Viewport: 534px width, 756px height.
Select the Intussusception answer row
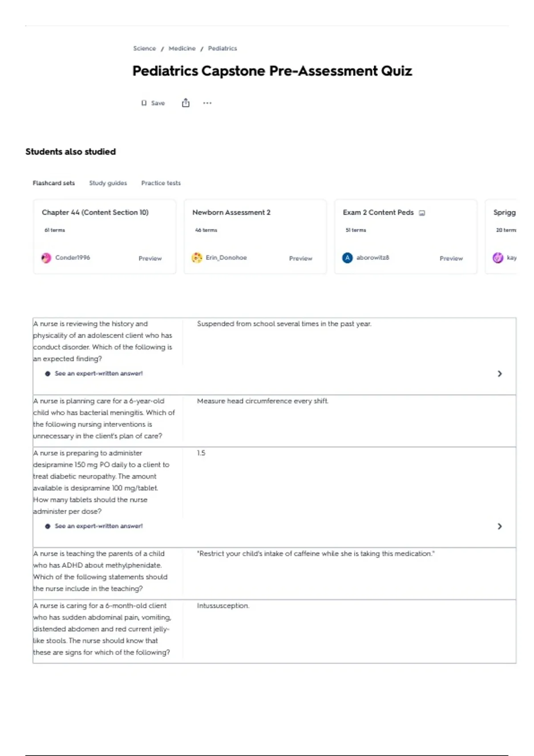[275, 631]
